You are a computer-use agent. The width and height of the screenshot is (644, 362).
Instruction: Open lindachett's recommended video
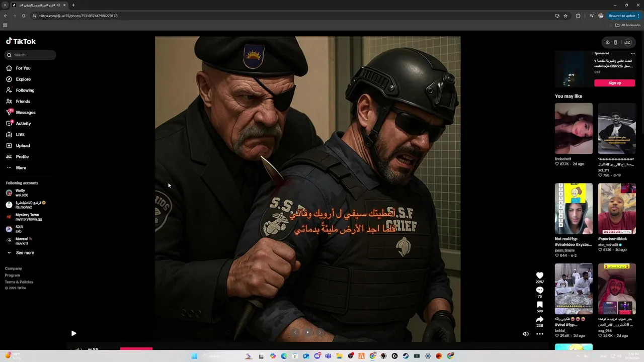pos(574,129)
